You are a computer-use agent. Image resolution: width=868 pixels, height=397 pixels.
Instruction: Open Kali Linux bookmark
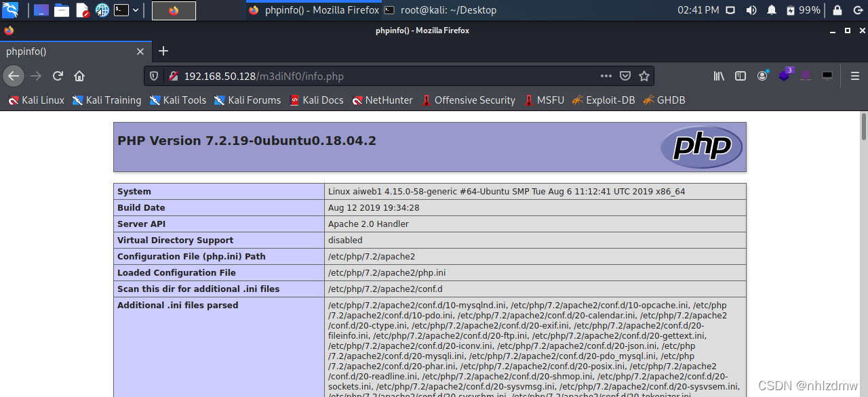[37, 100]
